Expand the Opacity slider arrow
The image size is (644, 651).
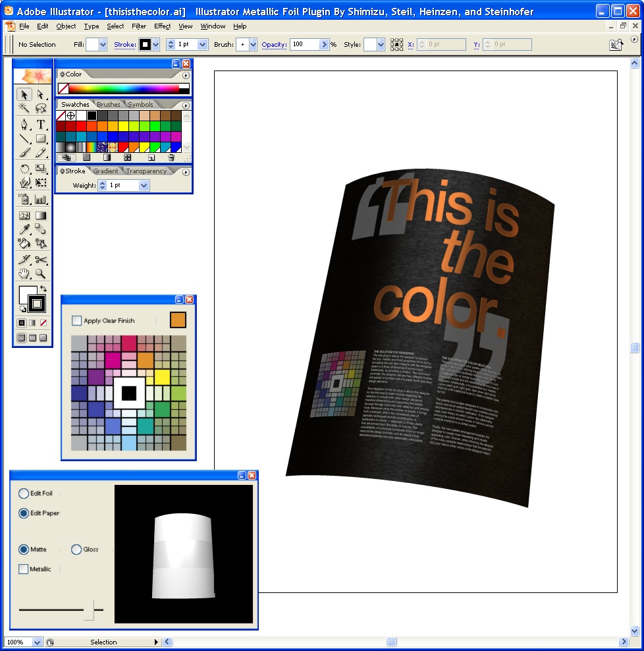324,44
